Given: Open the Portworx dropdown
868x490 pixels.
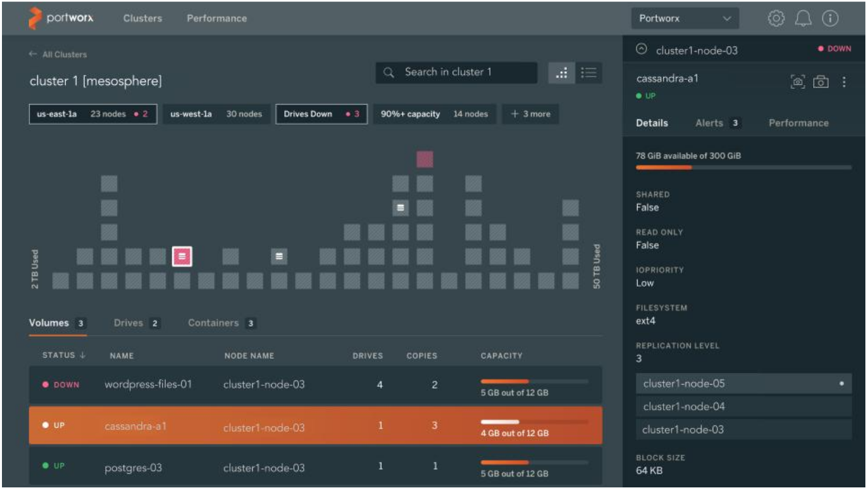Looking at the screenshot, I should [x=684, y=19].
